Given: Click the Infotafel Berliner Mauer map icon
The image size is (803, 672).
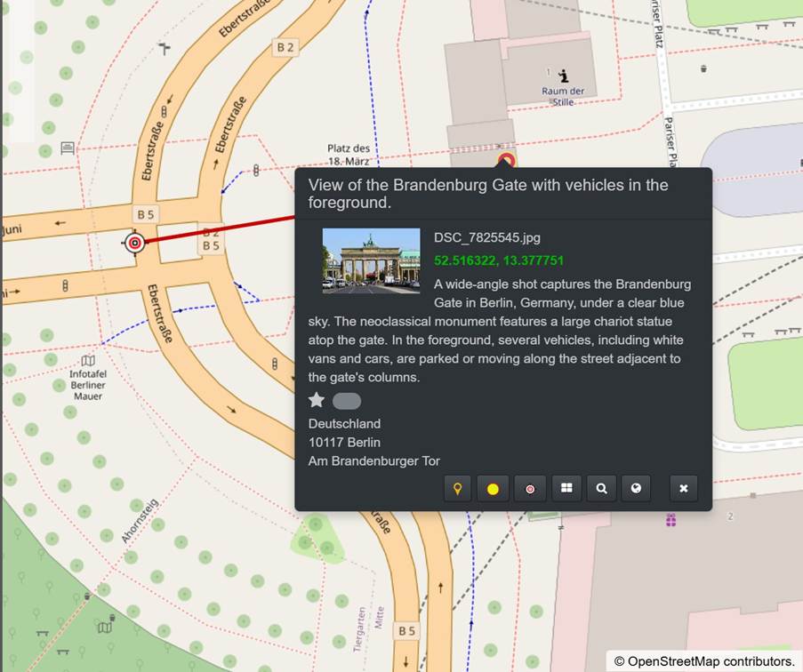Looking at the screenshot, I should coord(88,361).
